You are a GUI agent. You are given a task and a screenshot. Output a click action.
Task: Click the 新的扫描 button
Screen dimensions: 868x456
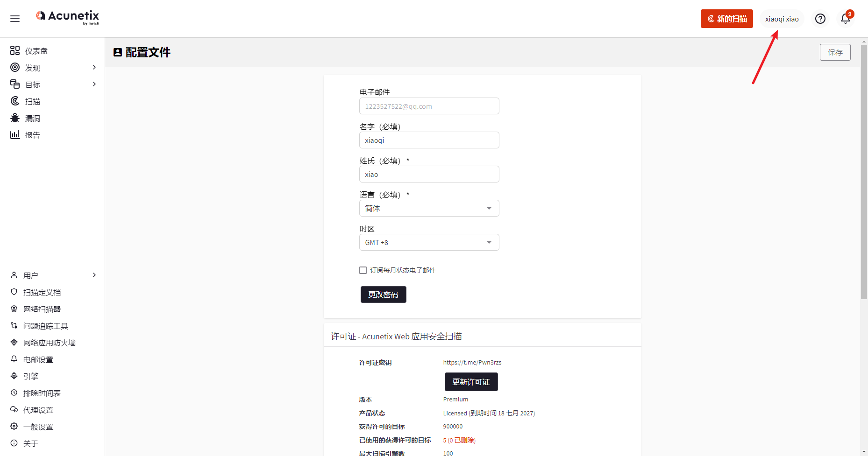pyautogui.click(x=727, y=19)
